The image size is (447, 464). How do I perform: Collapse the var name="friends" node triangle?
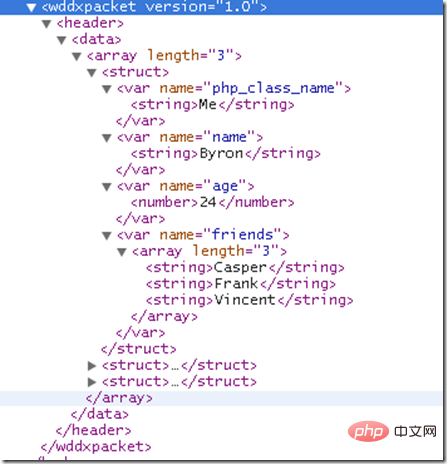coord(106,236)
